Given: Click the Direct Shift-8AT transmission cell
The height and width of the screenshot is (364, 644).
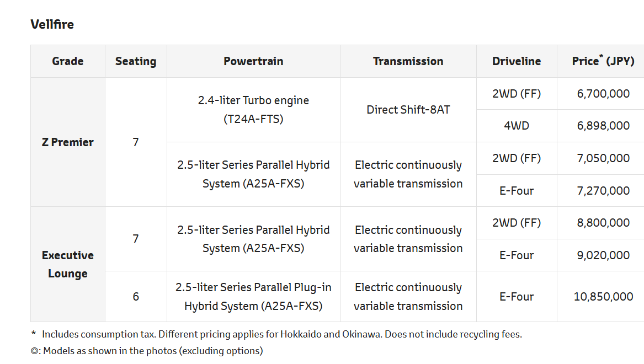Looking at the screenshot, I should coord(408,110).
